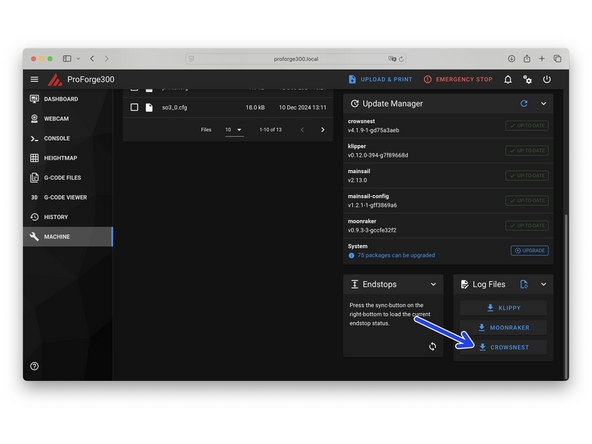Open the Console page
This screenshot has height=444, width=592.
pos(68,138)
